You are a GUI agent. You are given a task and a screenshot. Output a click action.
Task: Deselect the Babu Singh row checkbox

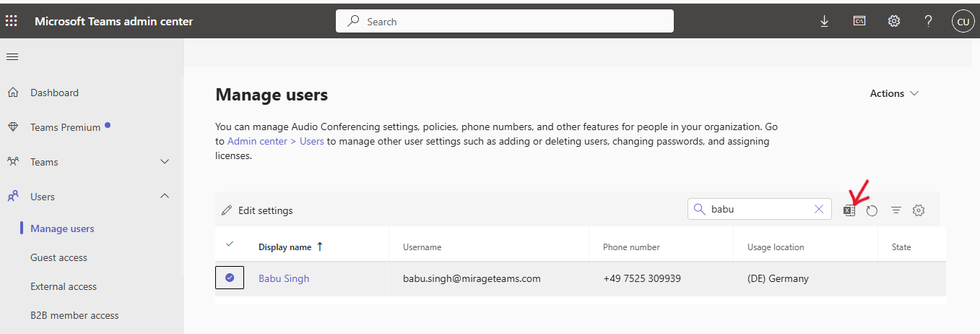point(230,278)
